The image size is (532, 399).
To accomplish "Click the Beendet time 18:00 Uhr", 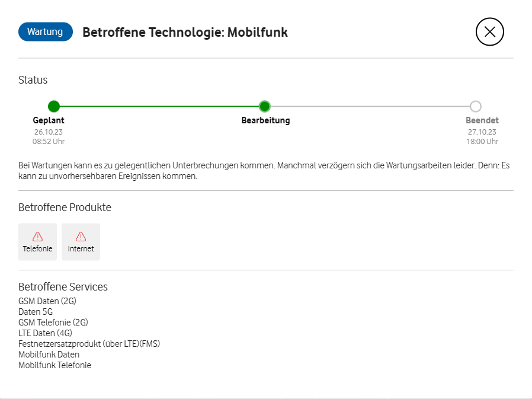I will [x=482, y=142].
